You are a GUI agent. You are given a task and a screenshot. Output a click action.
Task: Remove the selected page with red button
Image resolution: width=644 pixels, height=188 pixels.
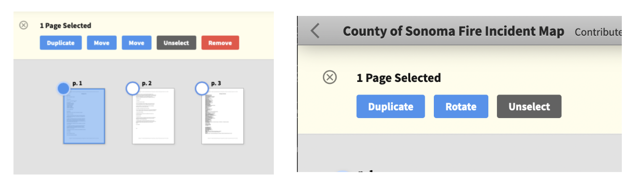(220, 43)
